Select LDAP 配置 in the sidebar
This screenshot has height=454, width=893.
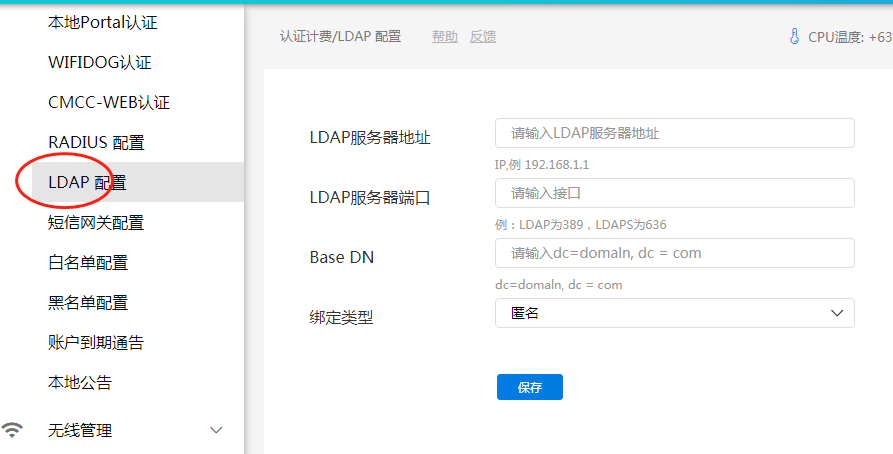[87, 182]
